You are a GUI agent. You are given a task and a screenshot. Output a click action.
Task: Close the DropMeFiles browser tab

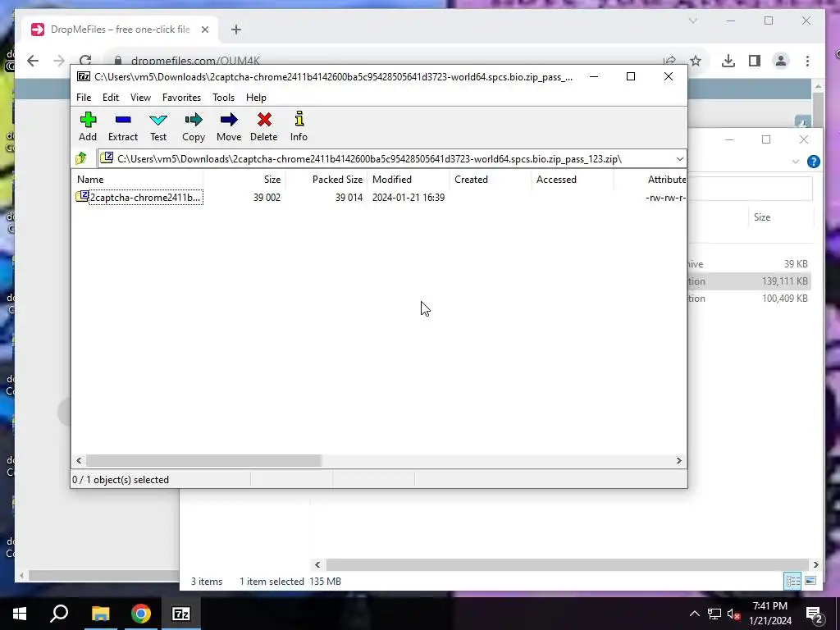(x=204, y=30)
